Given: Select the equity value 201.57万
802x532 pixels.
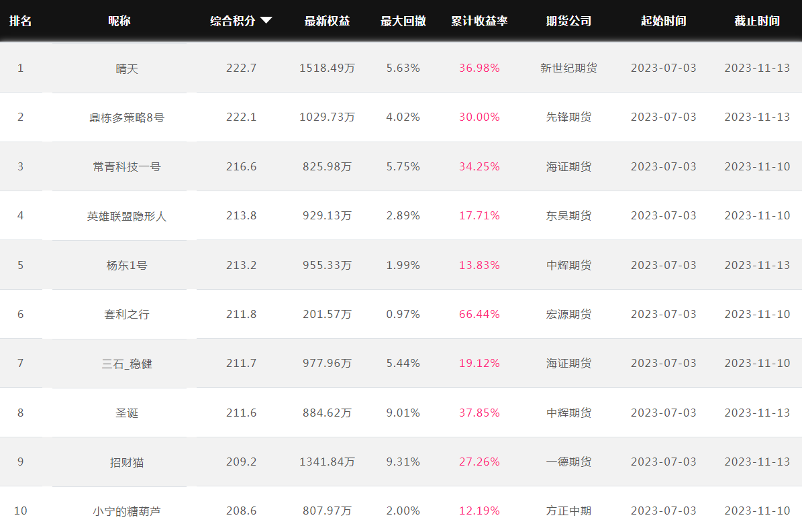Looking at the screenshot, I should pyautogui.click(x=328, y=314).
